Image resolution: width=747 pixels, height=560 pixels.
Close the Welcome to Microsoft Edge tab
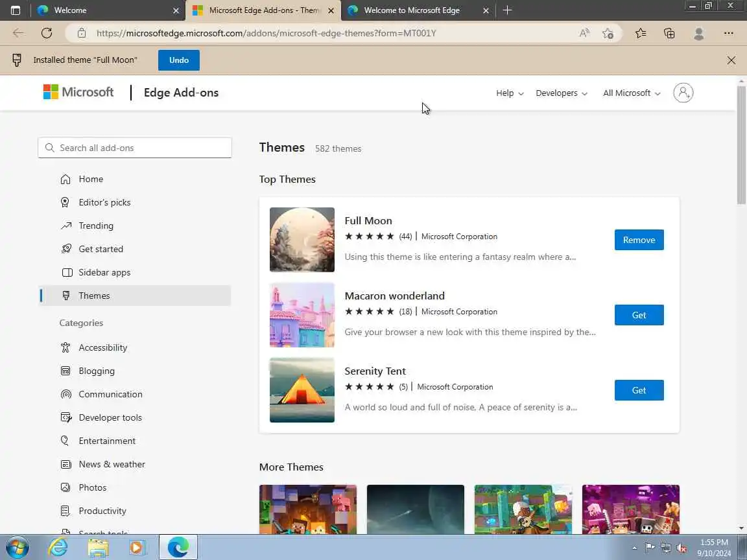coord(486,10)
